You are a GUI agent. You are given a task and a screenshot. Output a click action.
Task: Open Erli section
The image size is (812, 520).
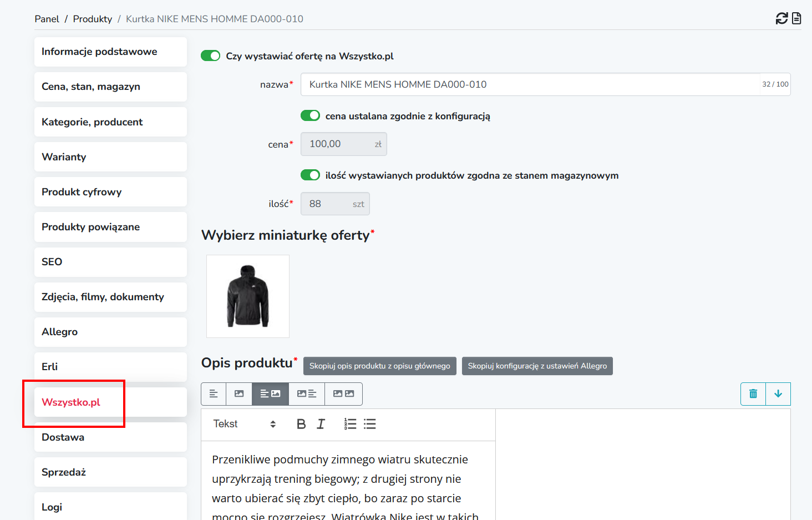[x=110, y=367]
